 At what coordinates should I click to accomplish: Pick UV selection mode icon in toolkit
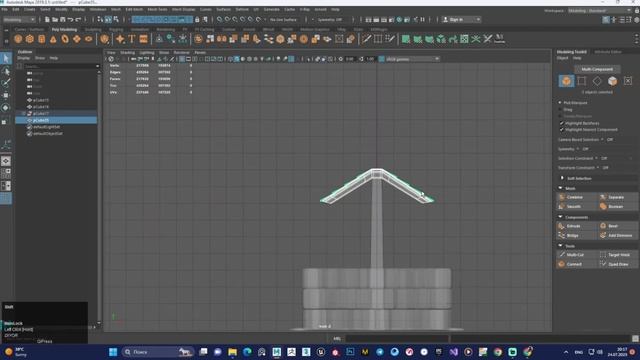[628, 81]
